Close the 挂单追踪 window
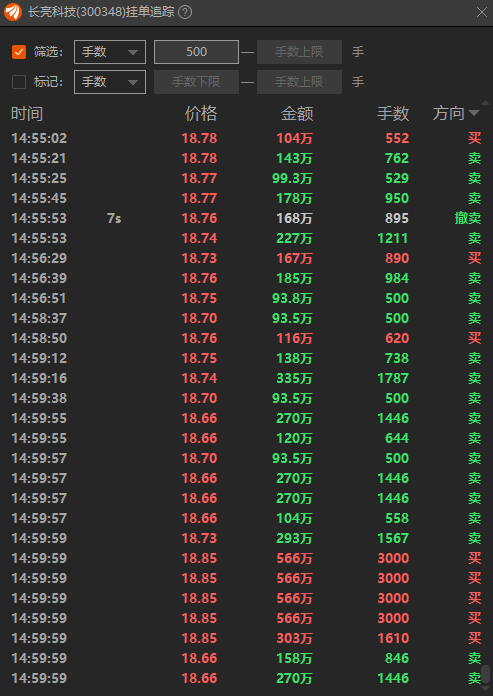 [482, 12]
